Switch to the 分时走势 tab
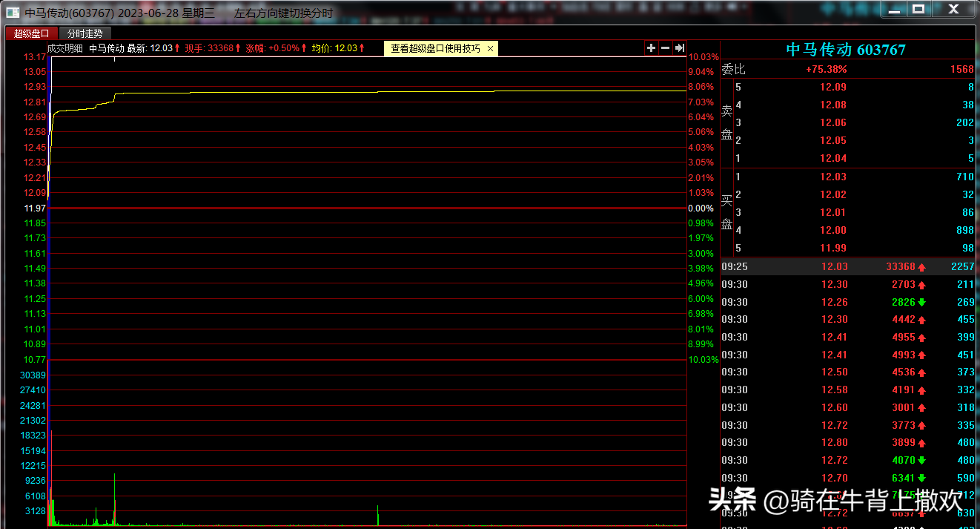The height and width of the screenshot is (529, 980). [x=85, y=33]
